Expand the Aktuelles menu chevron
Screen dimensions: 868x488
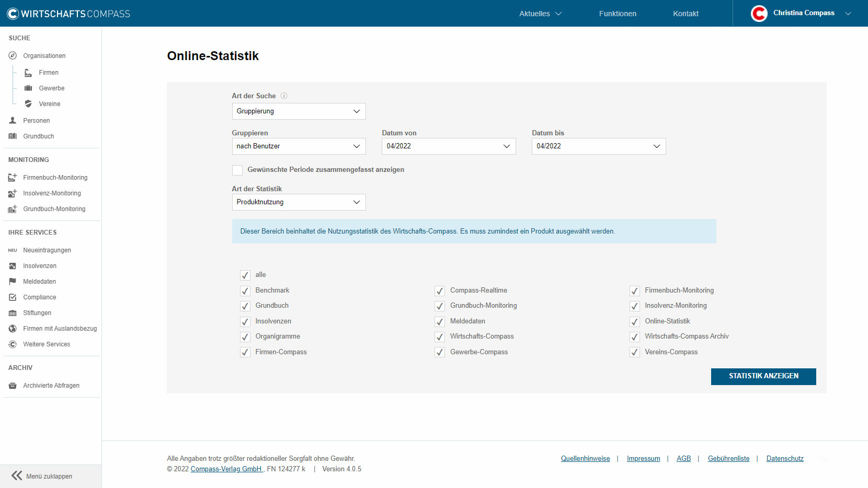pyautogui.click(x=558, y=14)
